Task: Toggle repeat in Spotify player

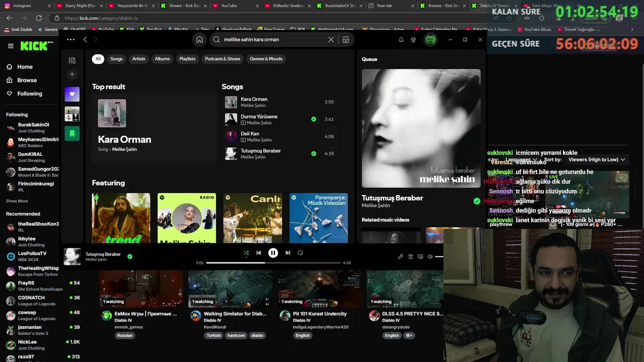Action: [300, 253]
